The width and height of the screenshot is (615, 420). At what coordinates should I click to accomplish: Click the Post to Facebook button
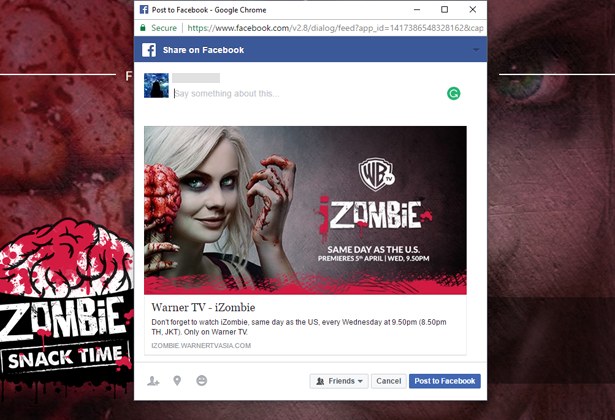click(444, 381)
